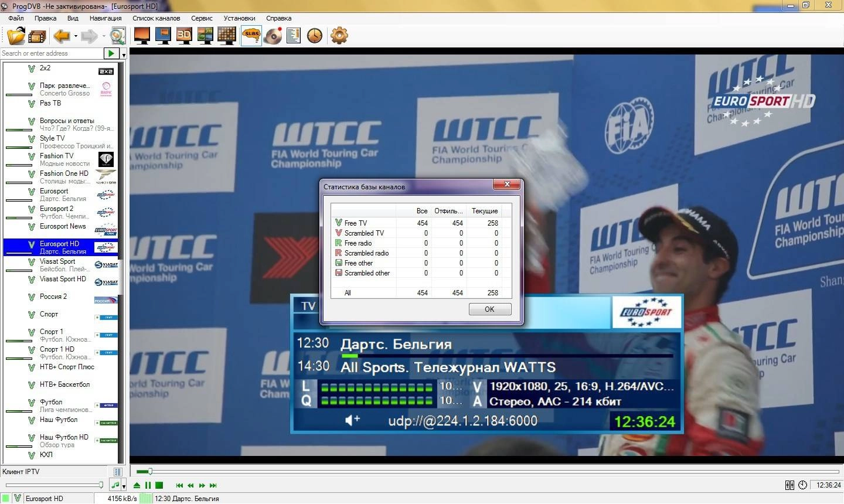Select the Eurosport 2 channel
Viewport: 844px width, 504px height.
61,212
